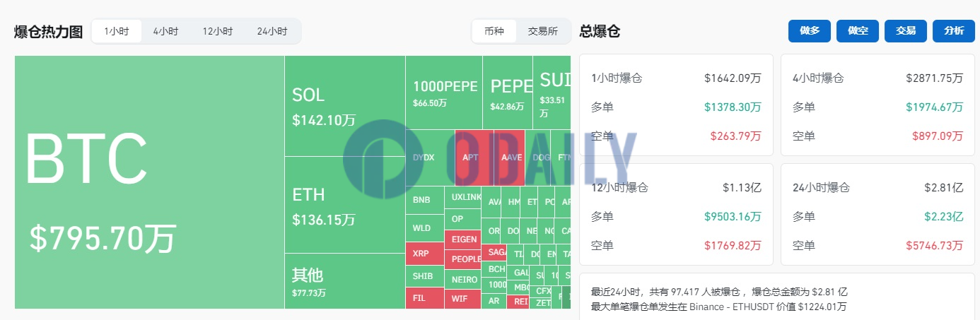
Task: Choose the green BNB tile
Action: pyautogui.click(x=424, y=200)
